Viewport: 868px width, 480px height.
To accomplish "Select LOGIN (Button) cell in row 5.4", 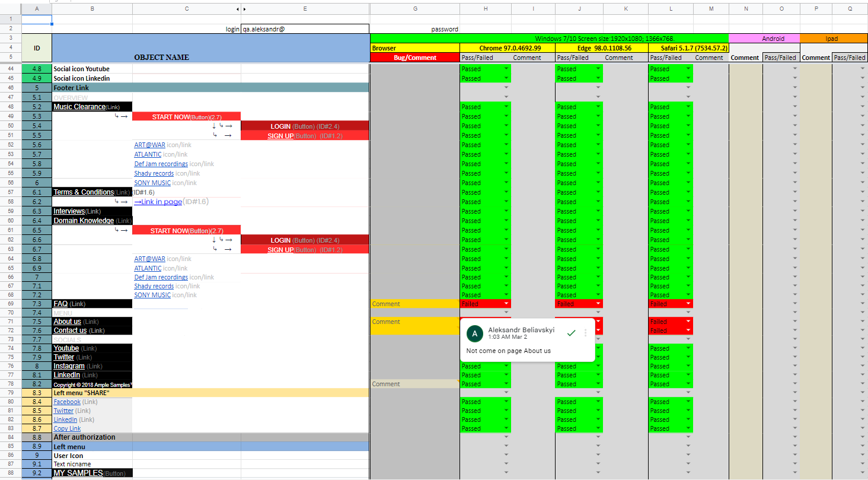I will pos(305,126).
